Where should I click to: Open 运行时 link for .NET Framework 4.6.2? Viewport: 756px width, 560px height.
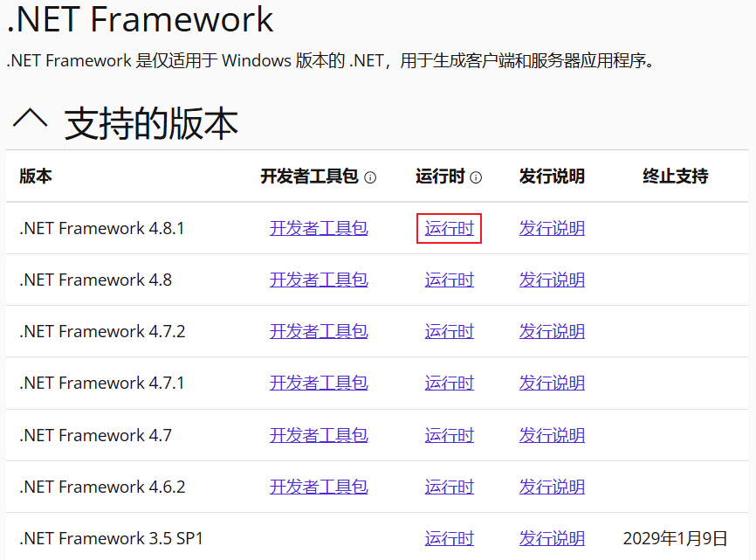coord(450,487)
